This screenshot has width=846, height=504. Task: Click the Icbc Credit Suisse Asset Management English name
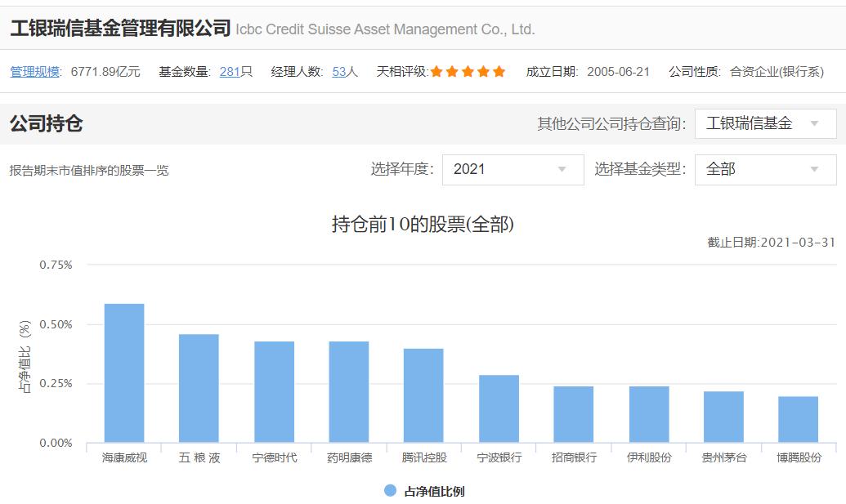385,29
